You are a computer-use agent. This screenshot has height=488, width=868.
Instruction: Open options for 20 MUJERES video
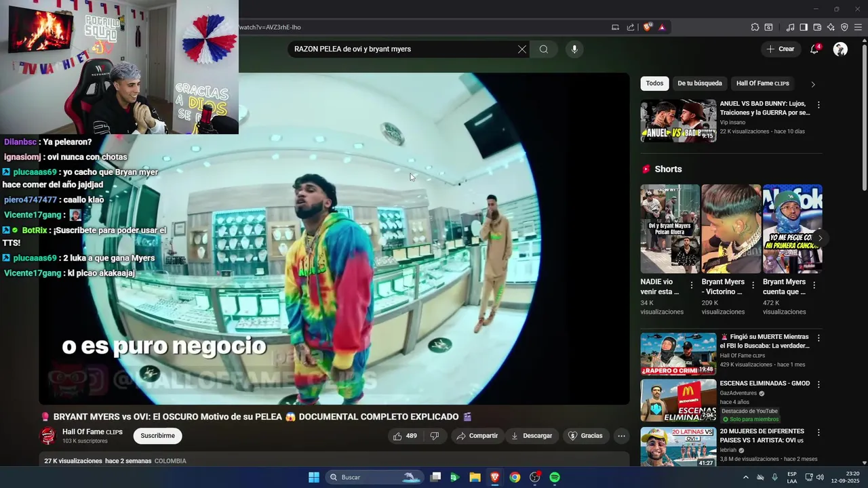[x=818, y=432]
